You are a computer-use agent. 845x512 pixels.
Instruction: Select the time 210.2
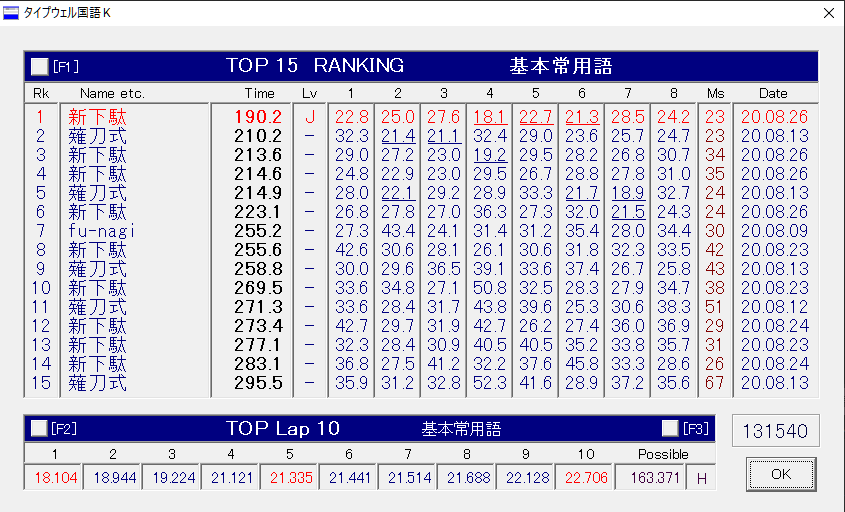(x=258, y=136)
